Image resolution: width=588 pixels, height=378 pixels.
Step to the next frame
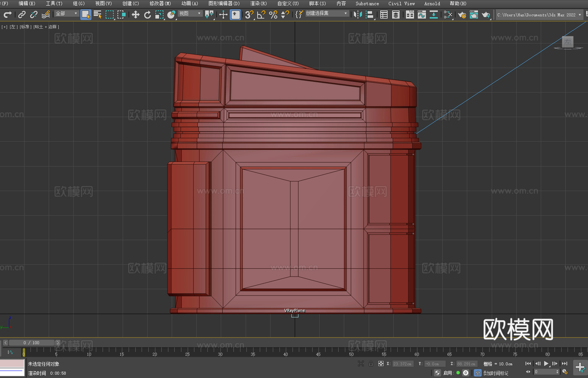tap(555, 364)
